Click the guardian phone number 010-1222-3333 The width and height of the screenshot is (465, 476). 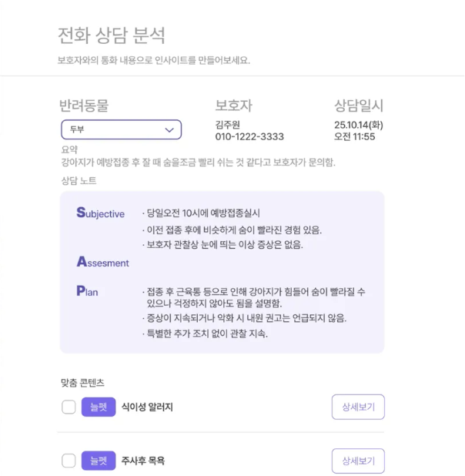click(249, 137)
